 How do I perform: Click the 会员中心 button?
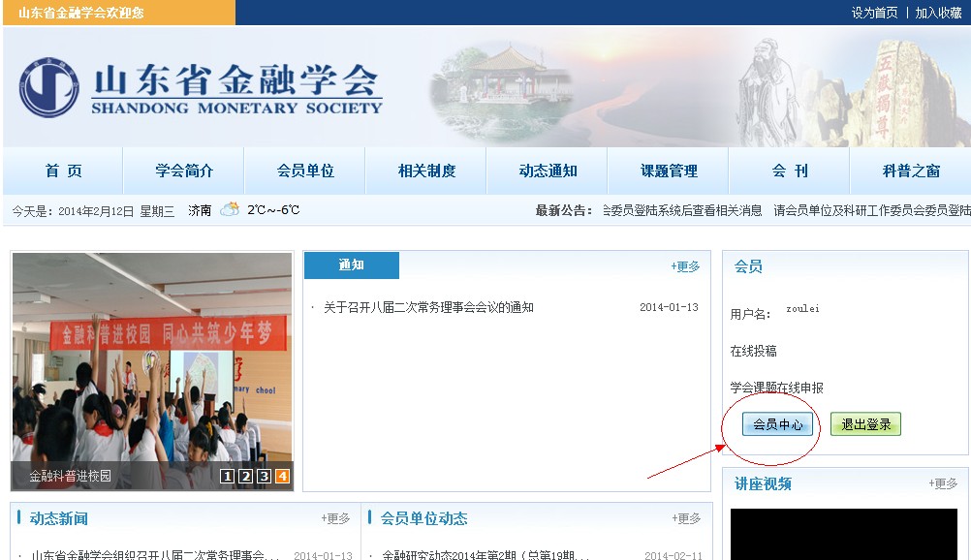click(x=778, y=424)
